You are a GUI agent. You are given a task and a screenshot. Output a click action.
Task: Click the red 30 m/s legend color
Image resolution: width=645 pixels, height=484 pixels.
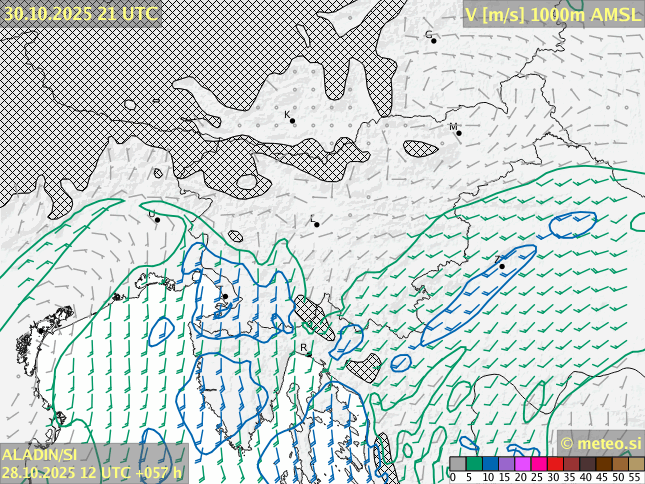554,464
